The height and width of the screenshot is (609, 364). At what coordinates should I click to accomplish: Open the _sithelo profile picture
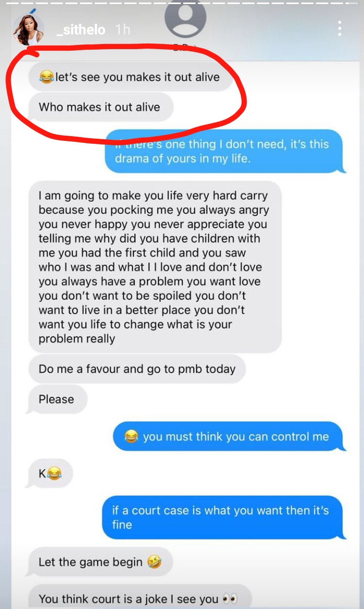click(29, 30)
